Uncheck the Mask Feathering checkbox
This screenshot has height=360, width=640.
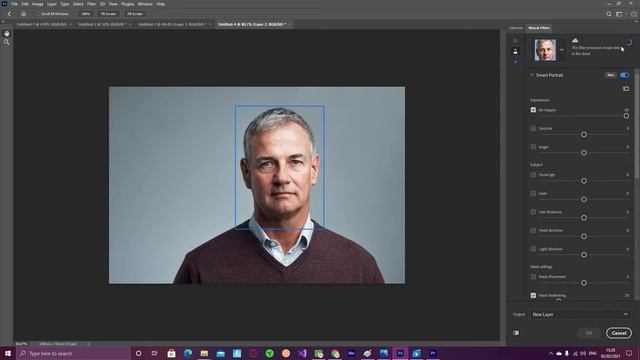533,295
